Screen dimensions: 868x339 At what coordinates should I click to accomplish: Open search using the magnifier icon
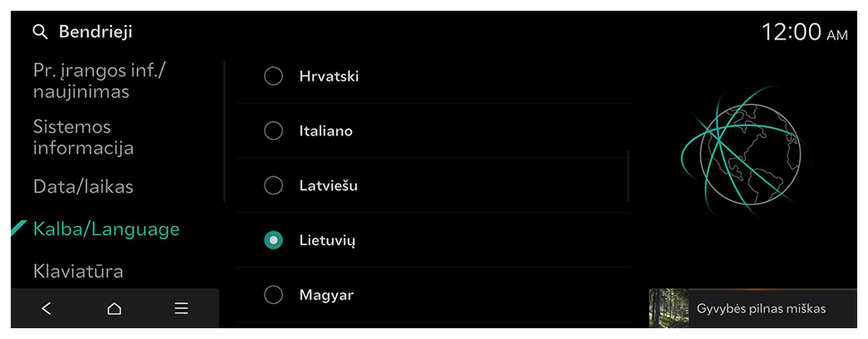40,32
